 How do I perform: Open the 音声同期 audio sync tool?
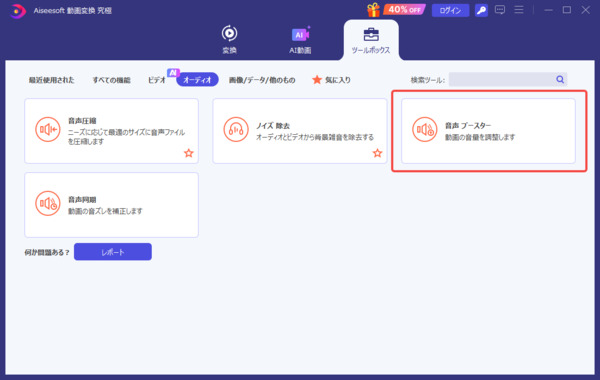pos(111,205)
